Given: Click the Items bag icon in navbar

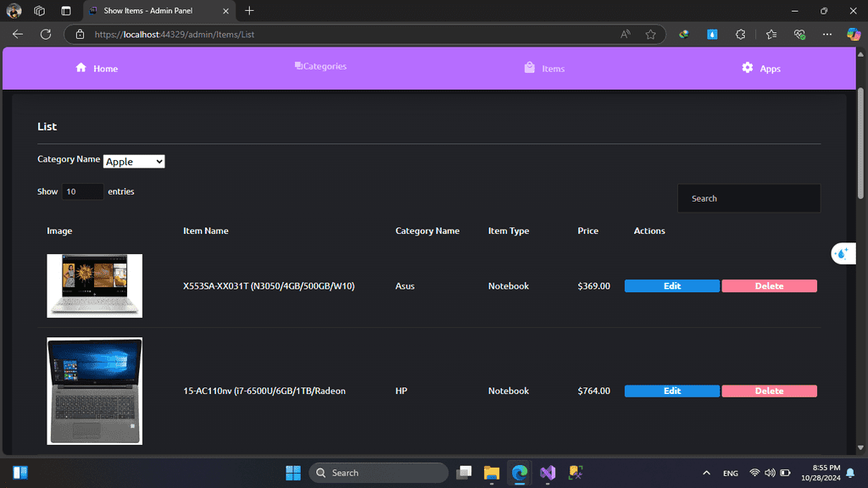Looking at the screenshot, I should click(529, 68).
